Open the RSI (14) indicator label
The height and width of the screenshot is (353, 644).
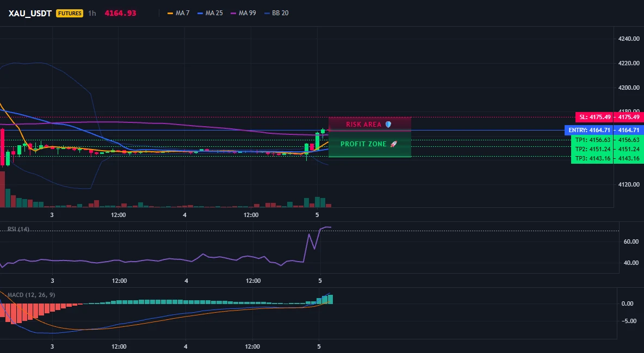tap(18, 229)
